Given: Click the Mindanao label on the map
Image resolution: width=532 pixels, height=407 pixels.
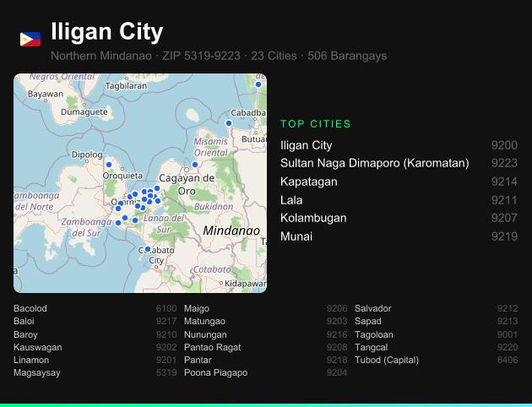Looking at the screenshot, I should pos(231,231).
